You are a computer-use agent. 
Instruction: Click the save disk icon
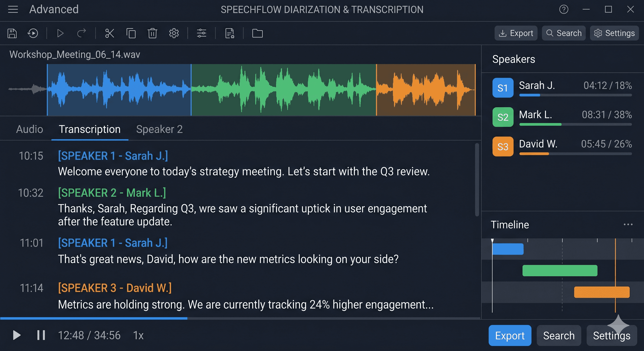[x=12, y=33]
